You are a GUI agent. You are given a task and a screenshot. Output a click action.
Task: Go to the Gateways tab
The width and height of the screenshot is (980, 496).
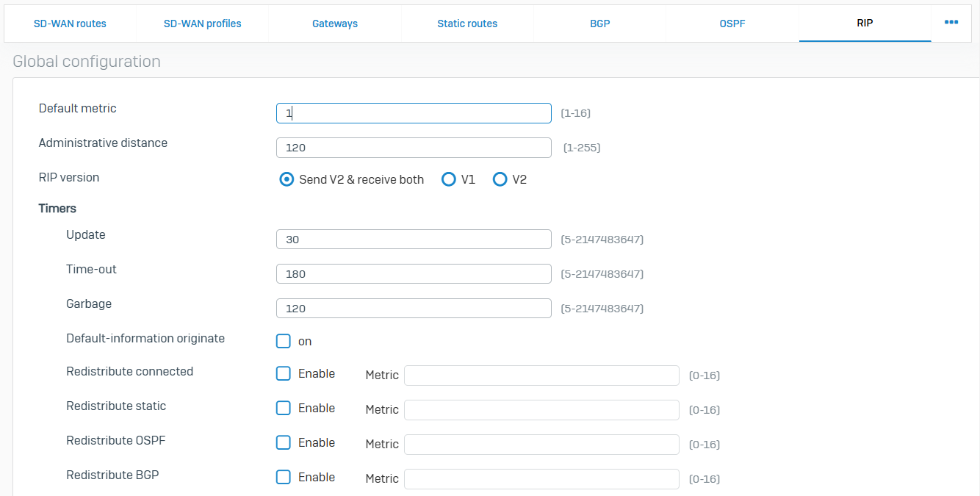click(334, 24)
